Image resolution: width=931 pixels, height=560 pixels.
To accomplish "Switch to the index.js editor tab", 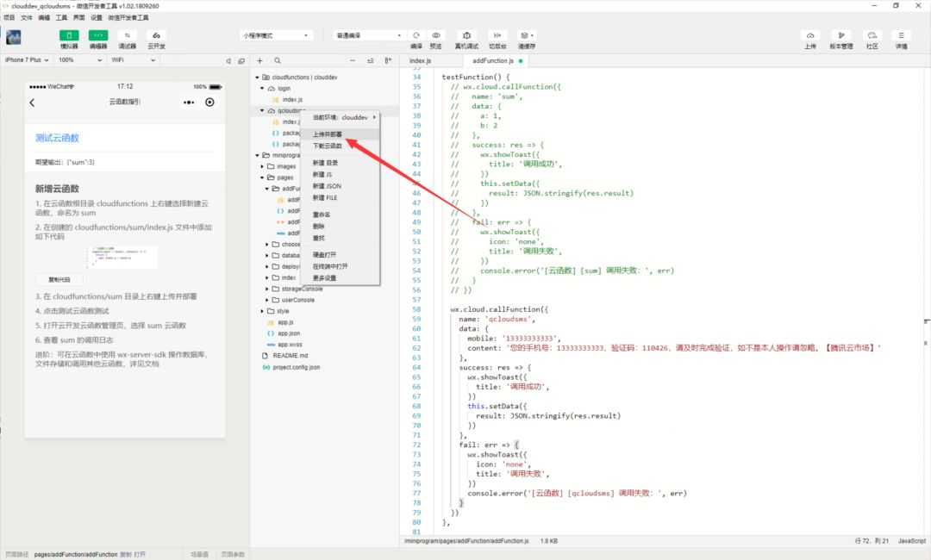I will click(x=421, y=60).
